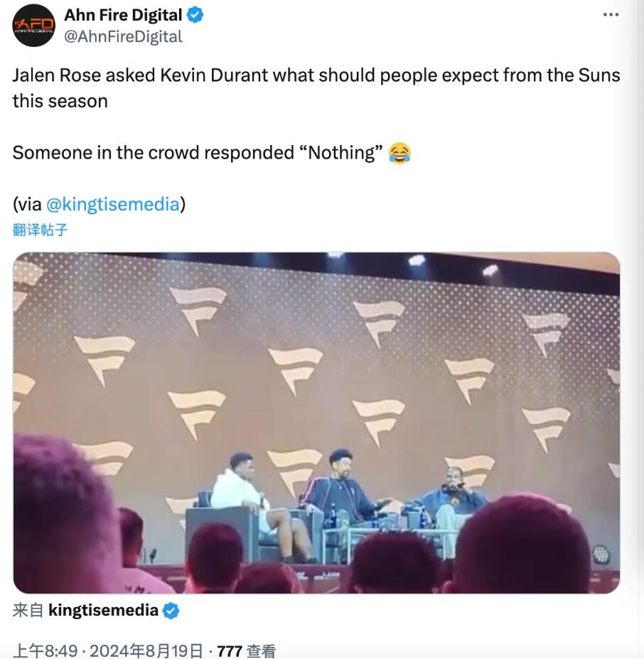Translate the post via 翻译帖子
The height and width of the screenshot is (659, 644).
click(41, 230)
